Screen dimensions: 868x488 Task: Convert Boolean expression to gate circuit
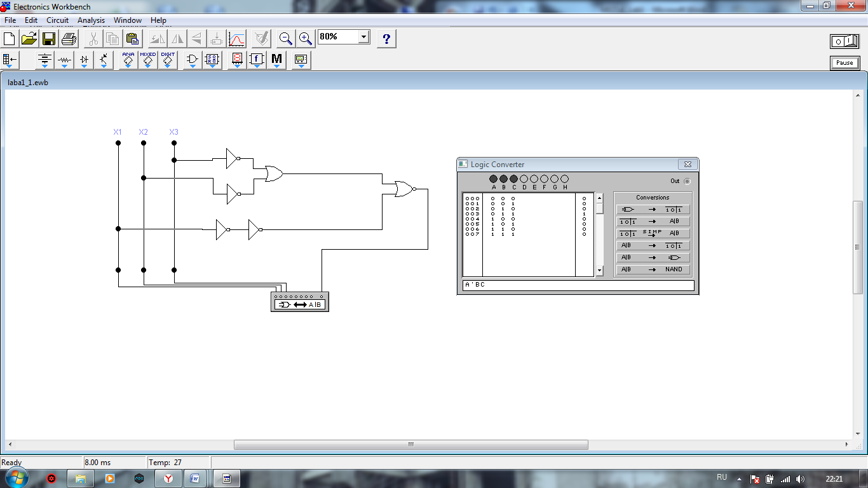tap(653, 257)
